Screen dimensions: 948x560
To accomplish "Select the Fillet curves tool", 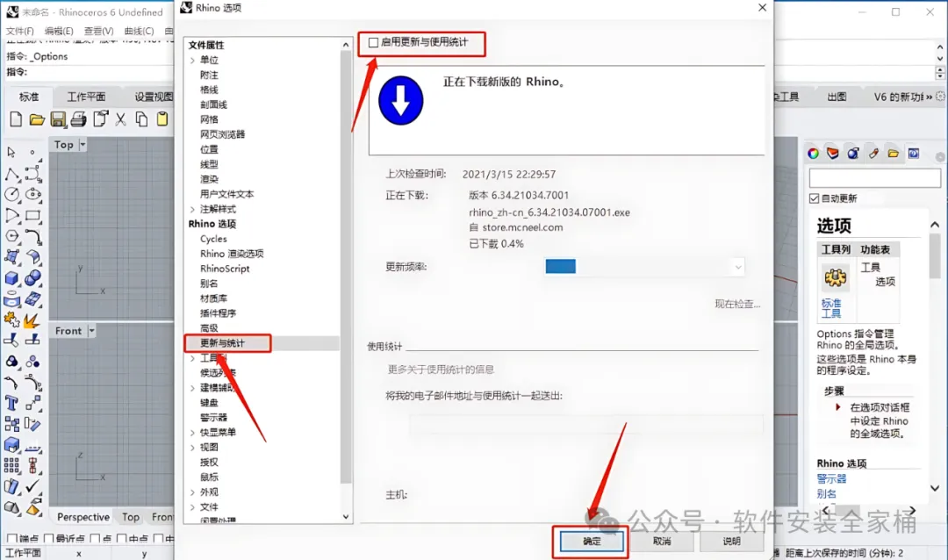I will [33, 236].
